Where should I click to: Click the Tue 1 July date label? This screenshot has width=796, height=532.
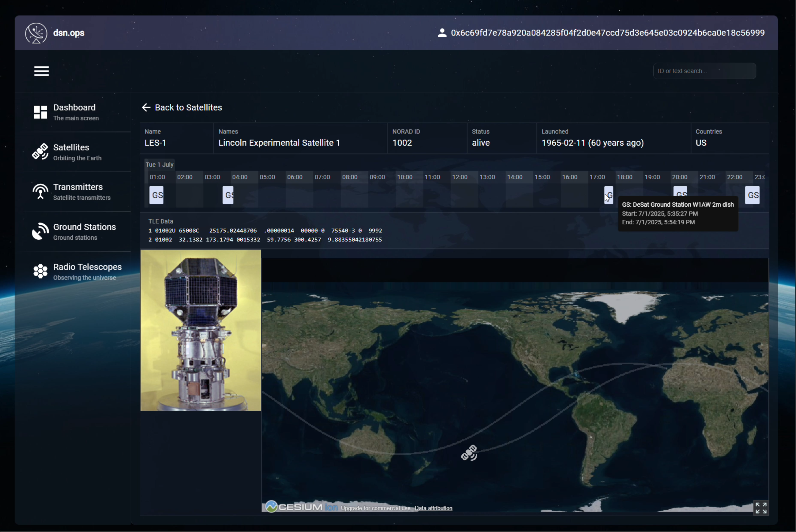pyautogui.click(x=160, y=165)
